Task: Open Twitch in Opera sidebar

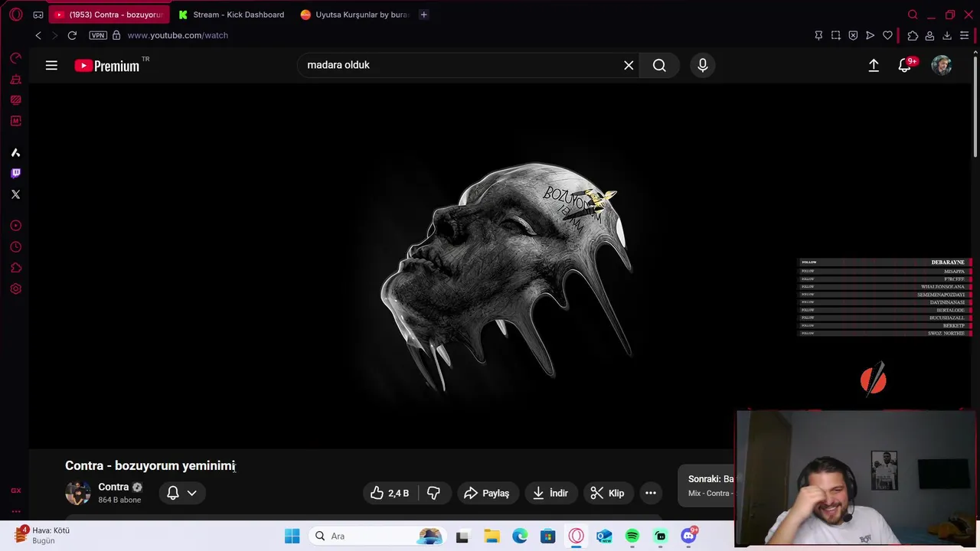Action: (15, 173)
